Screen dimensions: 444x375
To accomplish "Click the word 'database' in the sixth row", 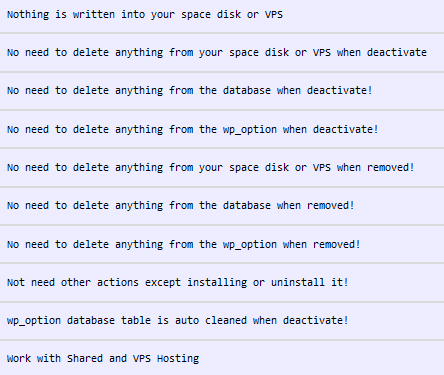I will [247, 205].
